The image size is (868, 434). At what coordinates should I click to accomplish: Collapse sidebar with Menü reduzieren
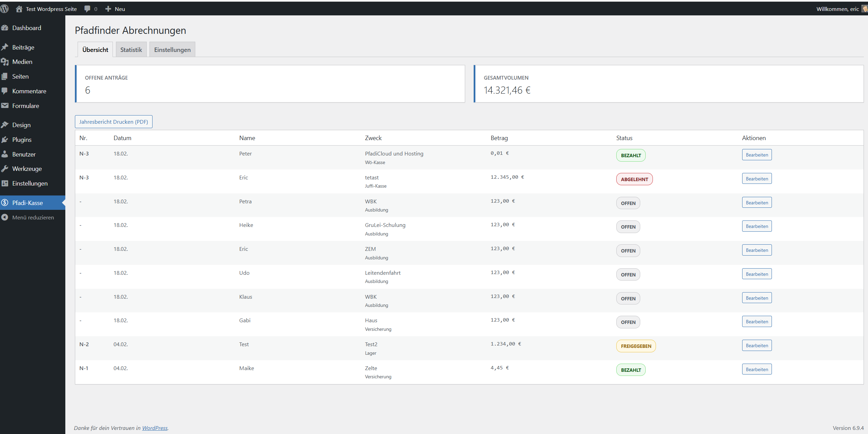[33, 218]
